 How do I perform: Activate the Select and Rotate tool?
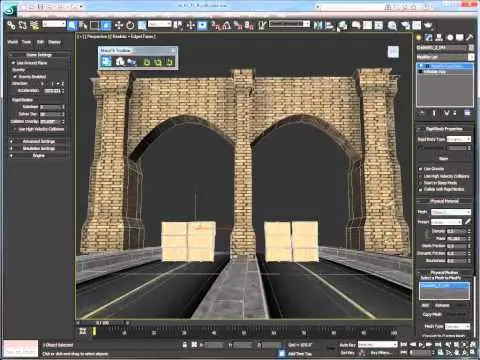pos(130,25)
